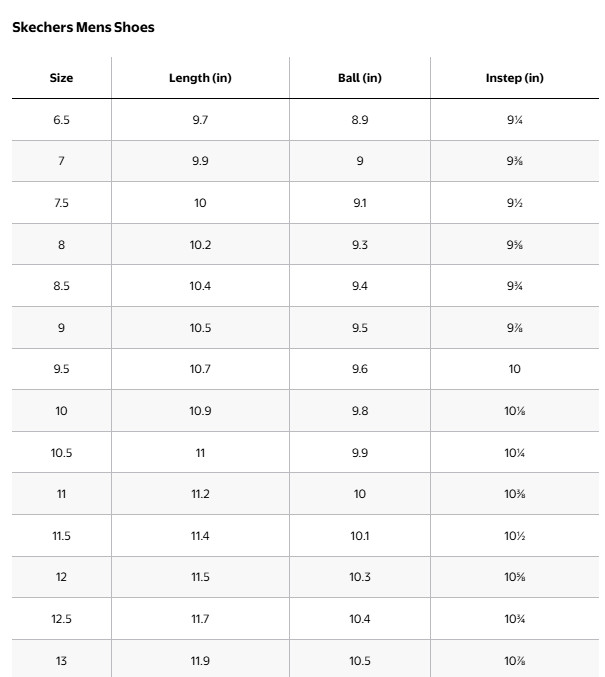Image resolution: width=605 pixels, height=677 pixels.
Task: Select the Ball (in) column header
Action: point(360,78)
